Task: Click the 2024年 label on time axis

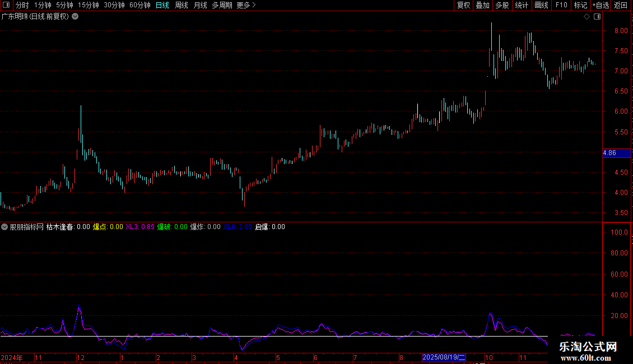Action: (x=12, y=357)
